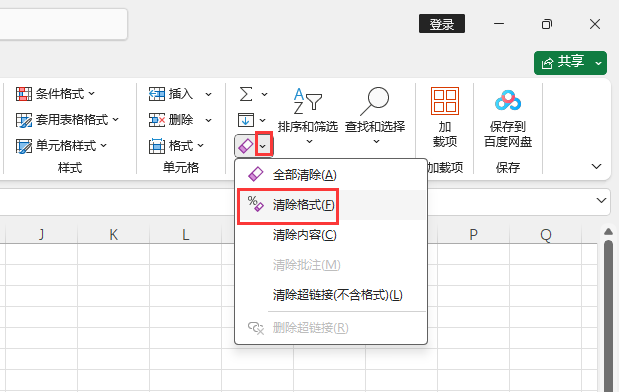Select column Q header
The image size is (619, 392).
tap(546, 235)
